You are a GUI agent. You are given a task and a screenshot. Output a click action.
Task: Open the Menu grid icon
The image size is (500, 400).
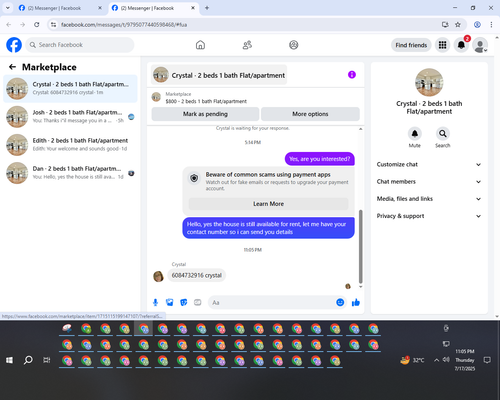click(x=442, y=45)
